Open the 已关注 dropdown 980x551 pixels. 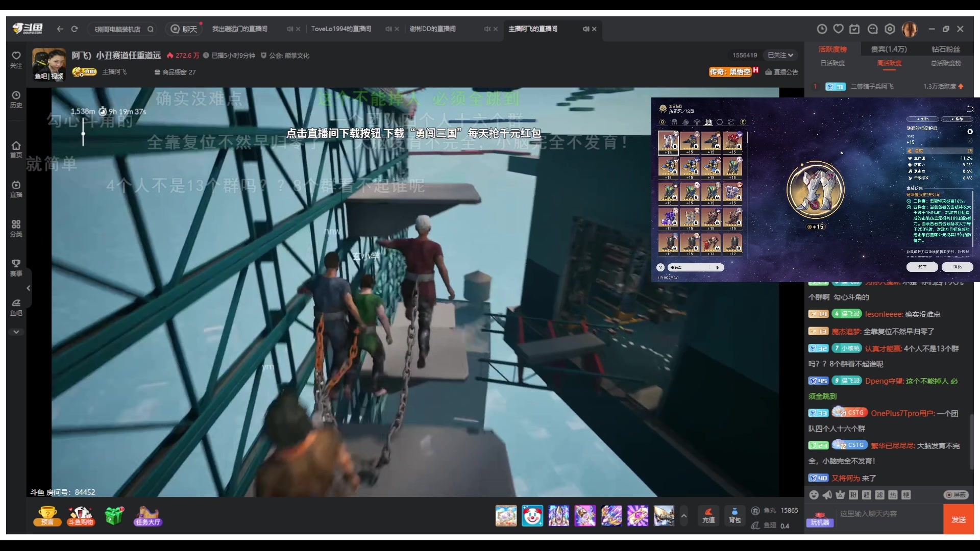(780, 55)
